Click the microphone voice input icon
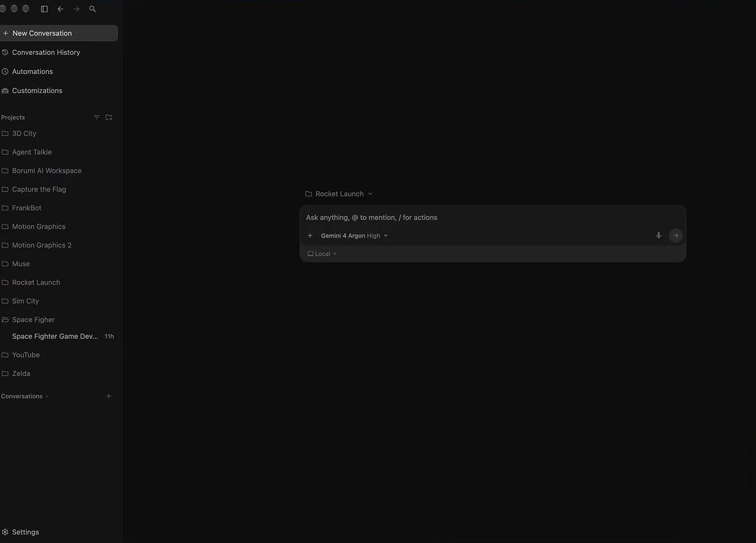 coord(659,236)
